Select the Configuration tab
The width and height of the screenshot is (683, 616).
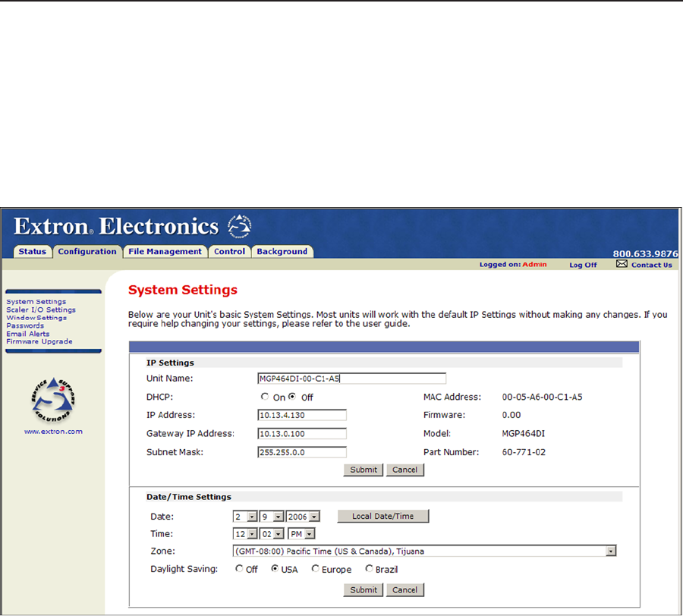(x=87, y=252)
